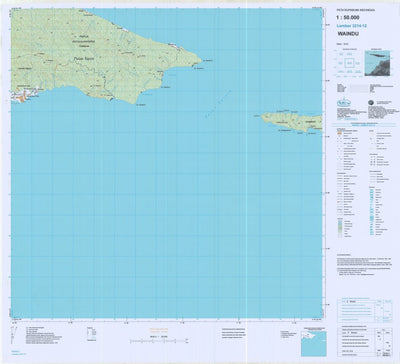
Task: Click the graphic scale bar below the map
Action: point(159,341)
